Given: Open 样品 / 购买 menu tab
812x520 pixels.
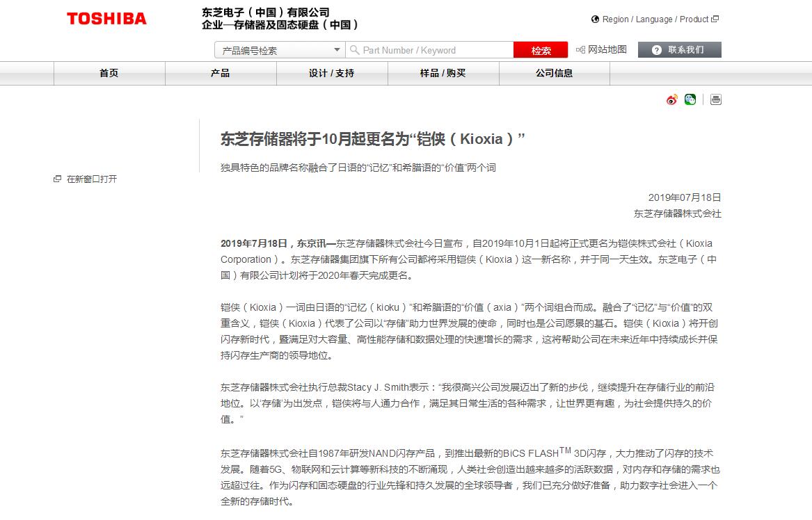Looking at the screenshot, I should coord(443,73).
